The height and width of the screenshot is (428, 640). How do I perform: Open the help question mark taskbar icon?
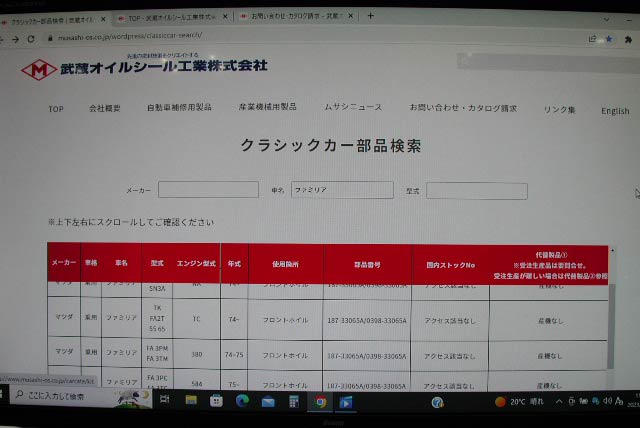pyautogui.click(x=437, y=403)
